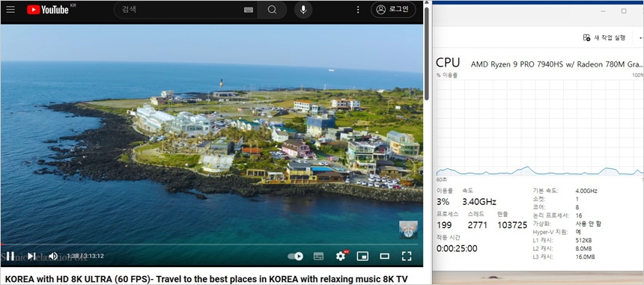Image resolution: width=644 pixels, height=285 pixels.
Task: Click the uptime value 0:00:25:00
Action: 457,248
